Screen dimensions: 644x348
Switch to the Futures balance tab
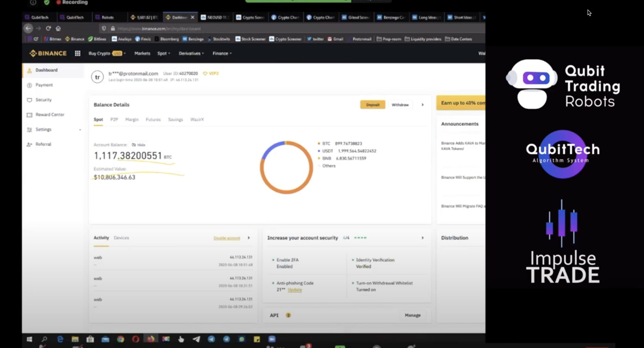[x=153, y=120]
